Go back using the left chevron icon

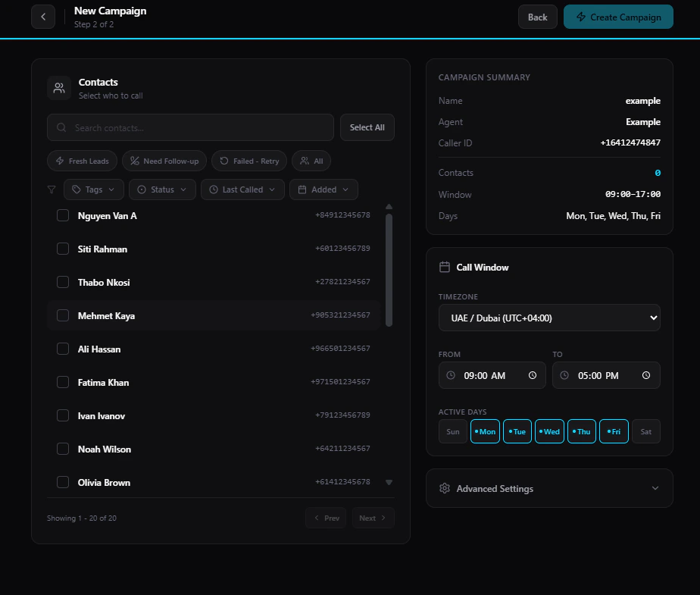[x=43, y=17]
